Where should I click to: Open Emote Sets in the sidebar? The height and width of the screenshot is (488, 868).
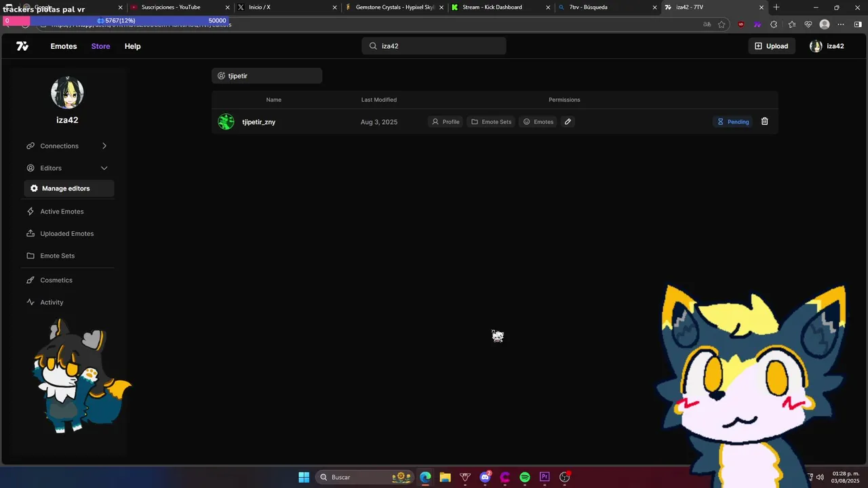pyautogui.click(x=57, y=256)
